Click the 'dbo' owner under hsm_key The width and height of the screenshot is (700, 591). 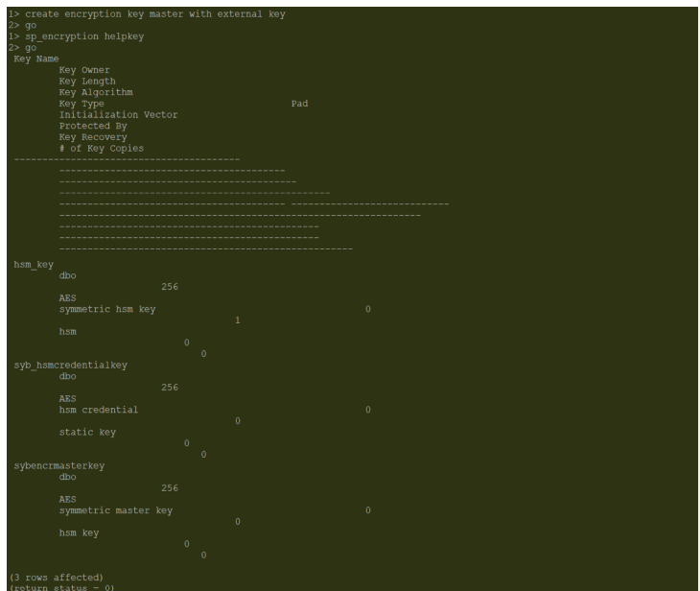click(x=68, y=275)
